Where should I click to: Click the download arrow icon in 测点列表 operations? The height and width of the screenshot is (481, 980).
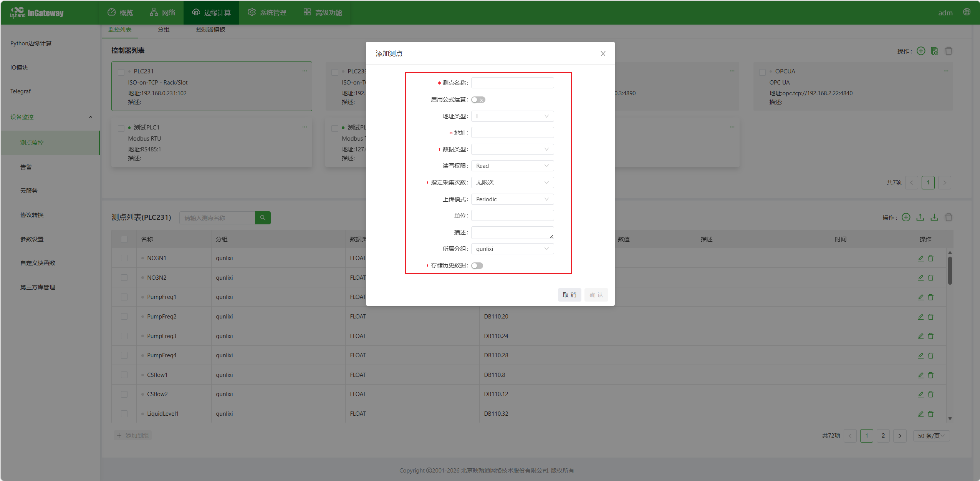tap(934, 217)
